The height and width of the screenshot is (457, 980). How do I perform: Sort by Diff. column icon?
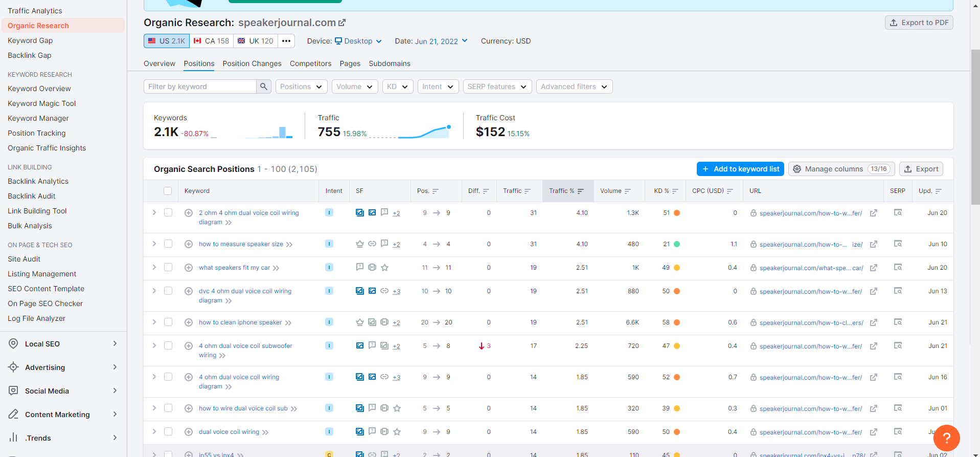point(486,191)
